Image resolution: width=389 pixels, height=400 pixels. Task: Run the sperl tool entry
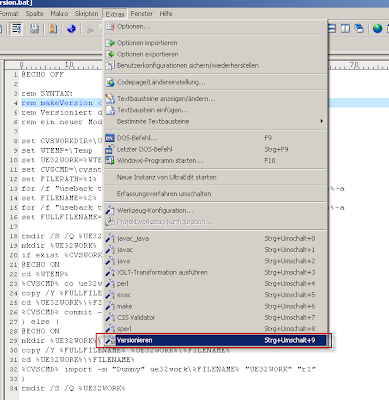click(216, 329)
